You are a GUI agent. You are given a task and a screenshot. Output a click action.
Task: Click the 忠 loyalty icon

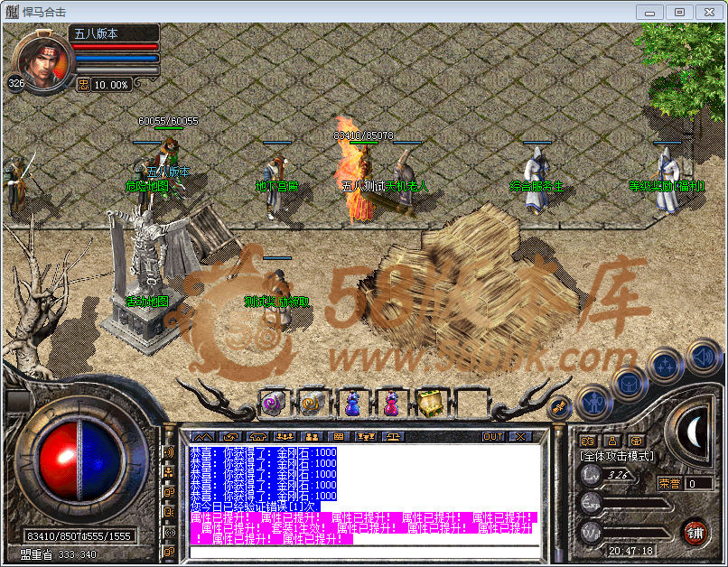coord(84,85)
